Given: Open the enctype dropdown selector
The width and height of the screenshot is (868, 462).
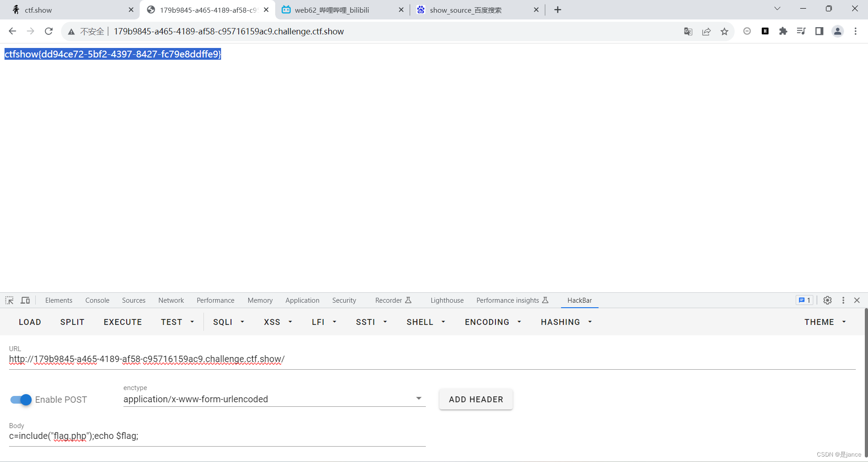Looking at the screenshot, I should (419, 399).
